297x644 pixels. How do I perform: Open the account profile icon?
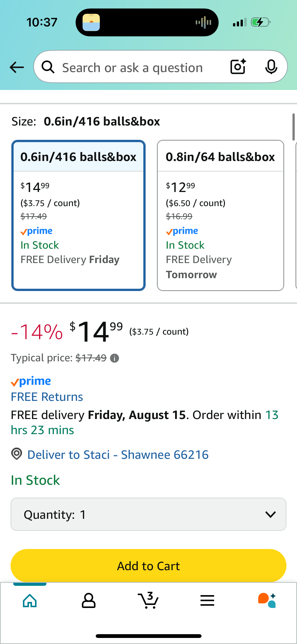pos(88,601)
